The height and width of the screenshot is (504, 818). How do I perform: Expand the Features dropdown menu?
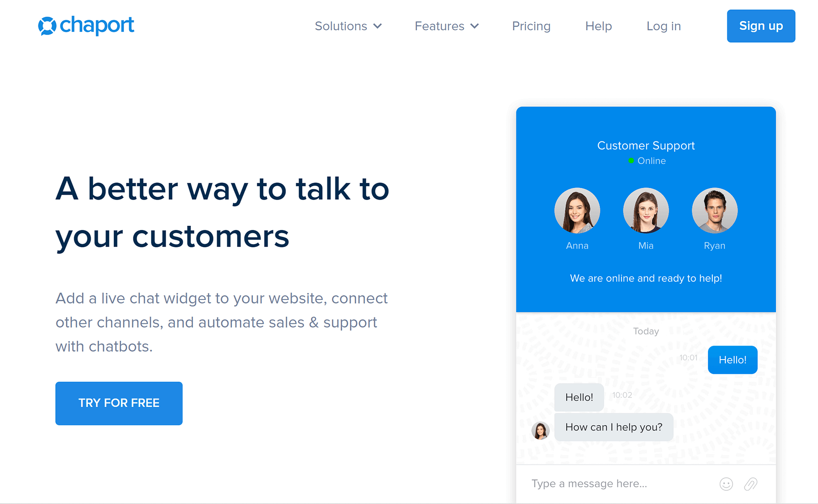(x=445, y=26)
